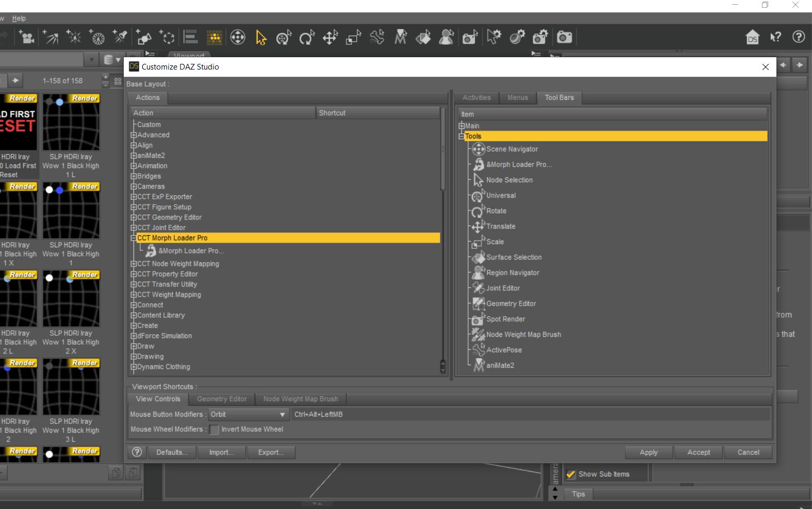Screen dimensions: 812x509
Task: Switch to the Activities tab
Action: [x=476, y=97]
